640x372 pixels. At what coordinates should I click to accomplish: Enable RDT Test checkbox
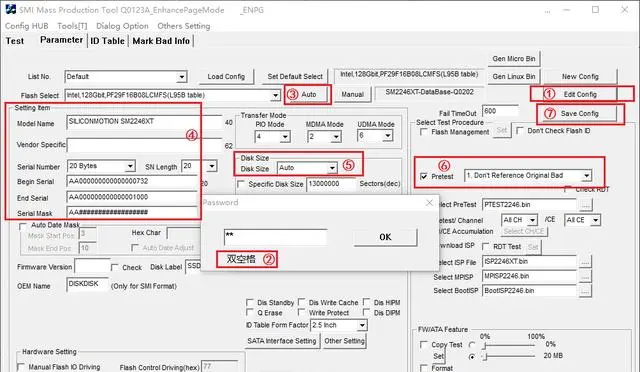pyautogui.click(x=486, y=247)
